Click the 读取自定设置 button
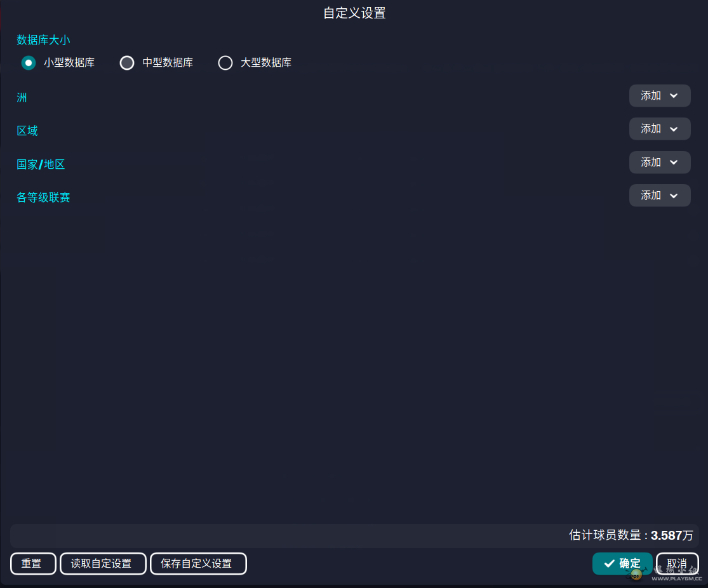This screenshot has width=708, height=588. point(103,564)
